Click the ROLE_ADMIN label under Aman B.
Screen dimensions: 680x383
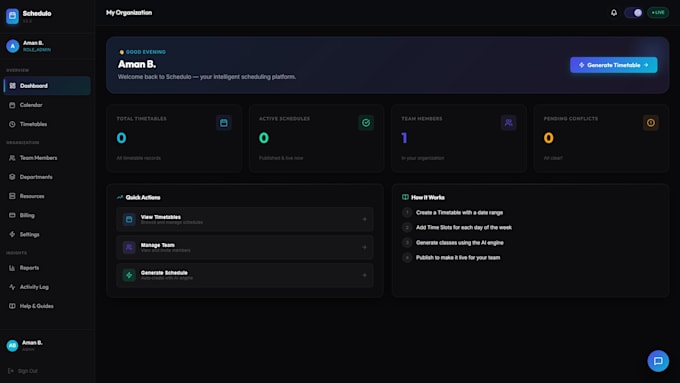tap(36, 50)
